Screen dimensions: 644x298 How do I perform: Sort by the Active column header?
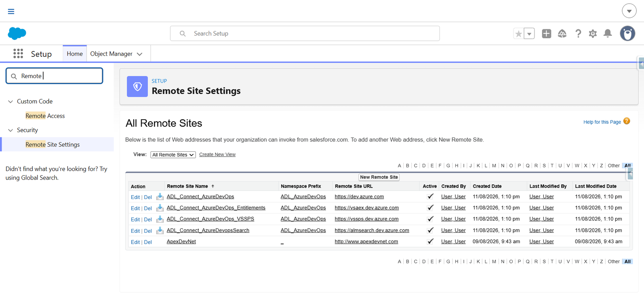click(429, 186)
